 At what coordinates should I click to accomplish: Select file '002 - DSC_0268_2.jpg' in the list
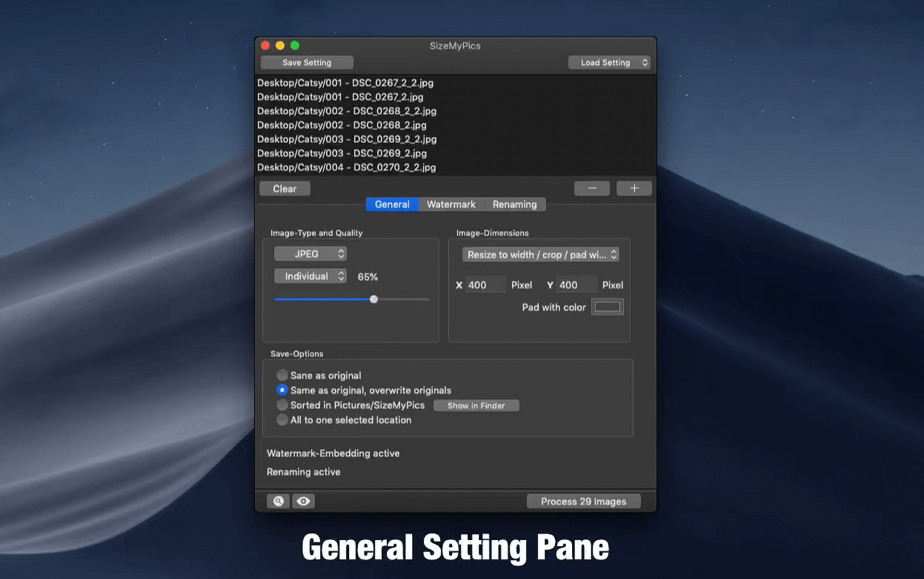click(342, 125)
